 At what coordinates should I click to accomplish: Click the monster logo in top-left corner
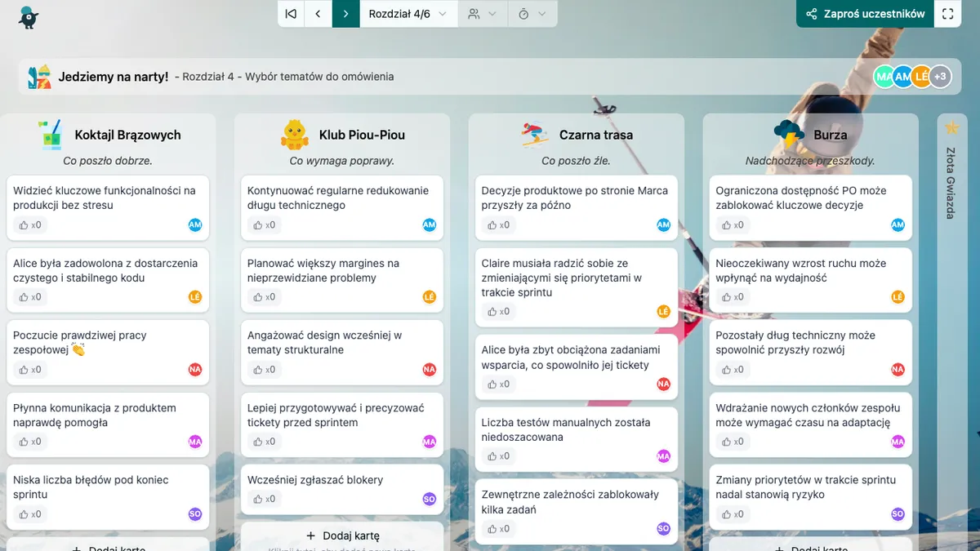coord(29,16)
